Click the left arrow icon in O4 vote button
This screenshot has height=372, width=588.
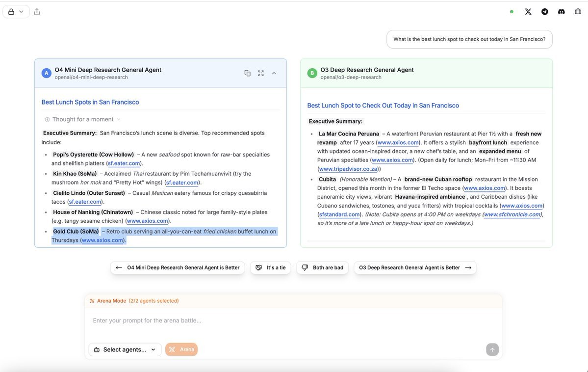[x=119, y=267]
